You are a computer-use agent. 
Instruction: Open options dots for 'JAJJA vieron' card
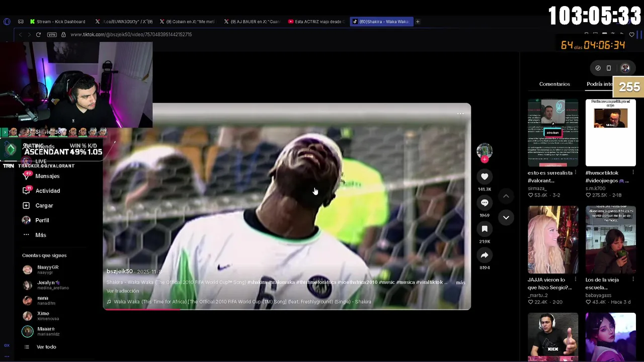(x=576, y=280)
